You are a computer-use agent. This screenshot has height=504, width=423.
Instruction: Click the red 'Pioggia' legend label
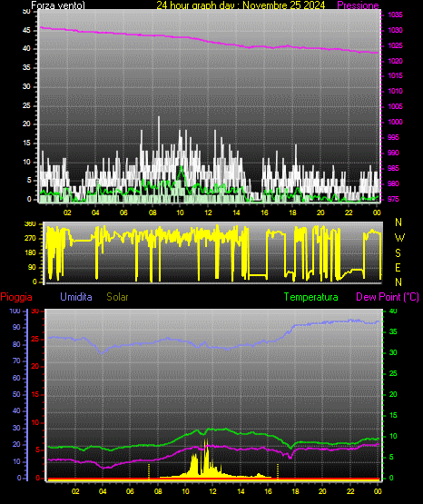[16, 297]
